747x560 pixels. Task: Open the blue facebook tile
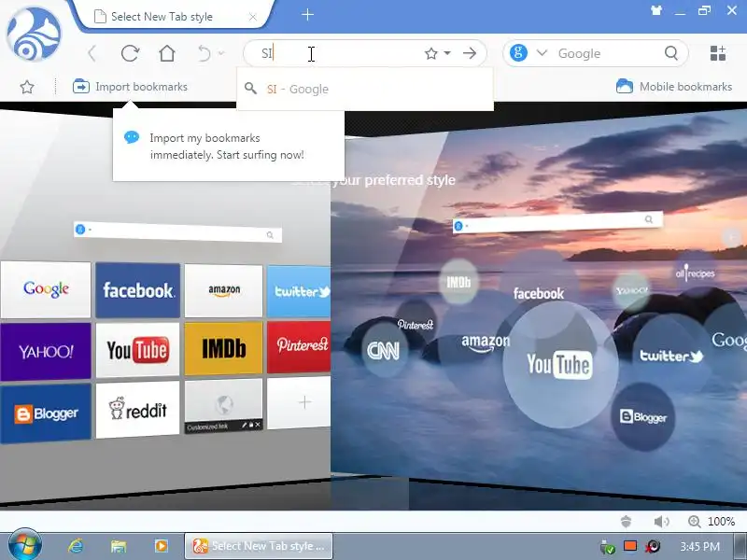[137, 289]
